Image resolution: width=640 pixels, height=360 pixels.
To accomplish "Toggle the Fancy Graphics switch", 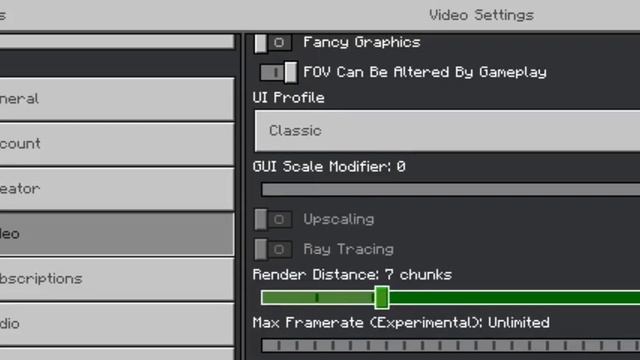I will (273, 42).
